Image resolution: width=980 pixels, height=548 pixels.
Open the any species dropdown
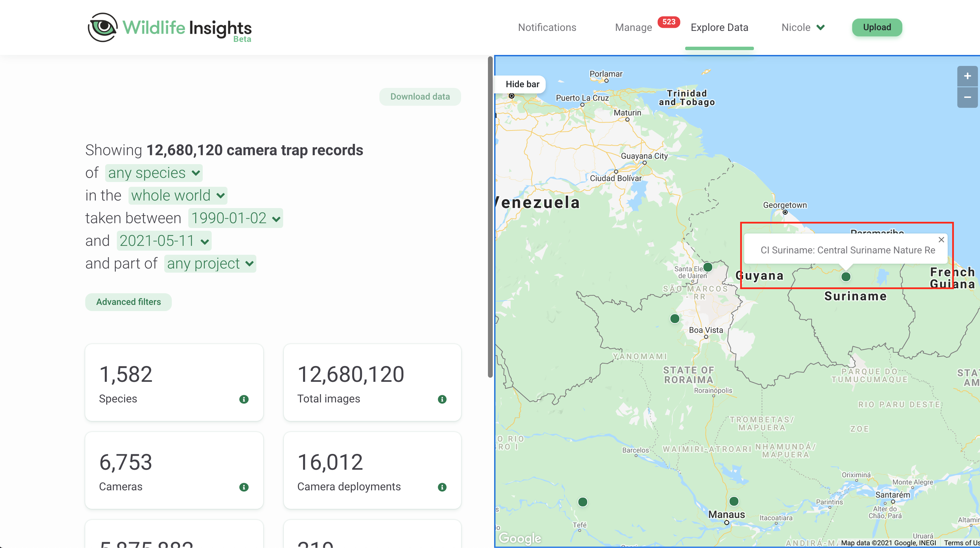pyautogui.click(x=154, y=173)
